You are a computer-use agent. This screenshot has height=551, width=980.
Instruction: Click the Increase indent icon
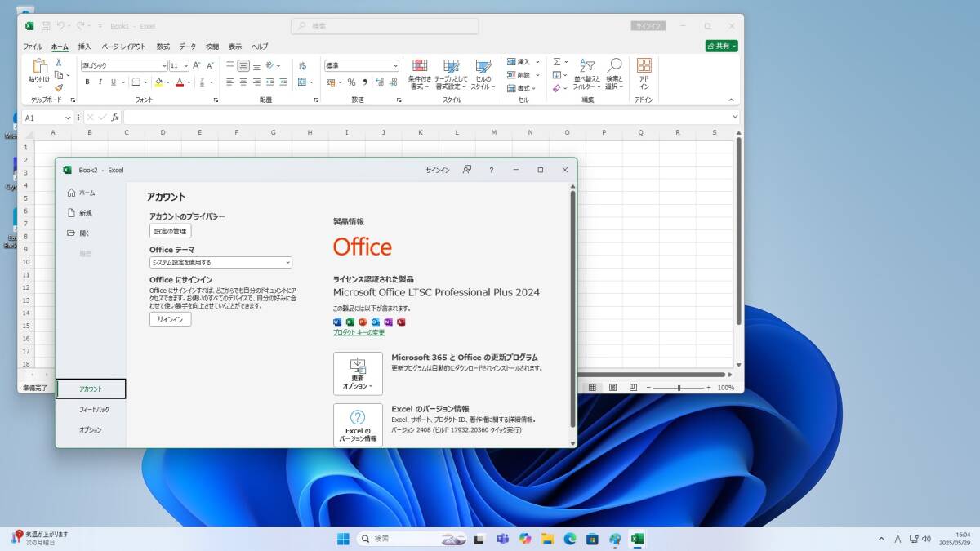point(283,82)
